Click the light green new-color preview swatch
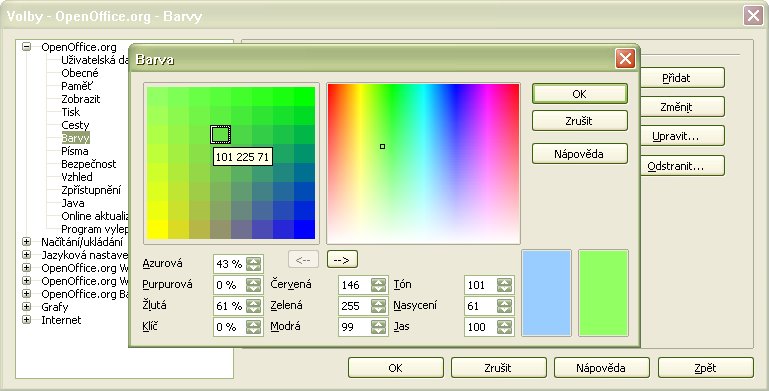This screenshot has height=391, width=769. tap(603, 293)
